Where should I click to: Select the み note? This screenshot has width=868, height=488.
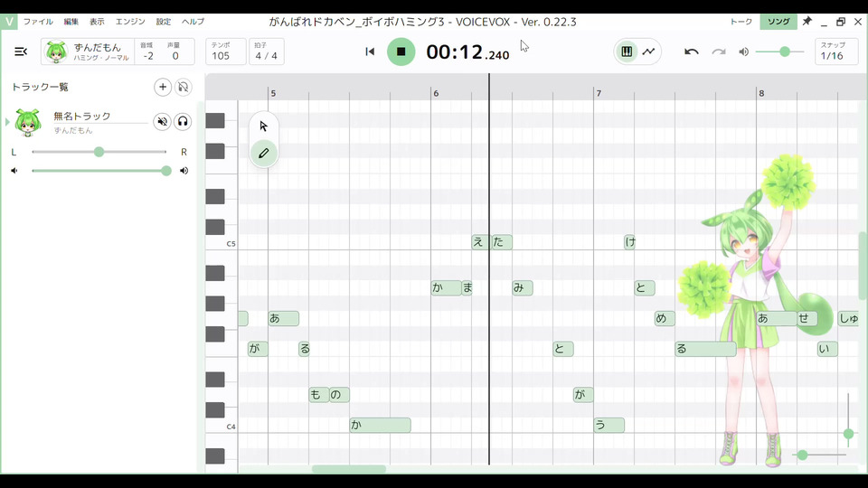(522, 287)
